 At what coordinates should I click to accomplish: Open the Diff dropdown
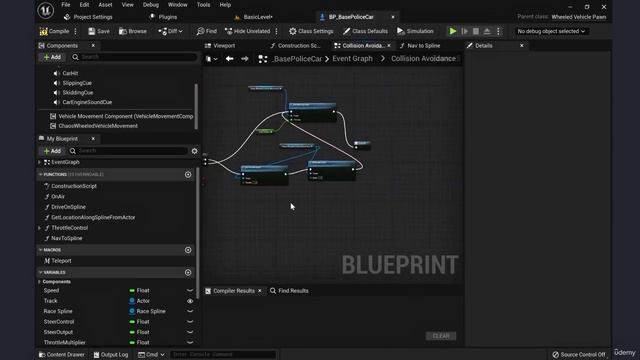click(171, 31)
